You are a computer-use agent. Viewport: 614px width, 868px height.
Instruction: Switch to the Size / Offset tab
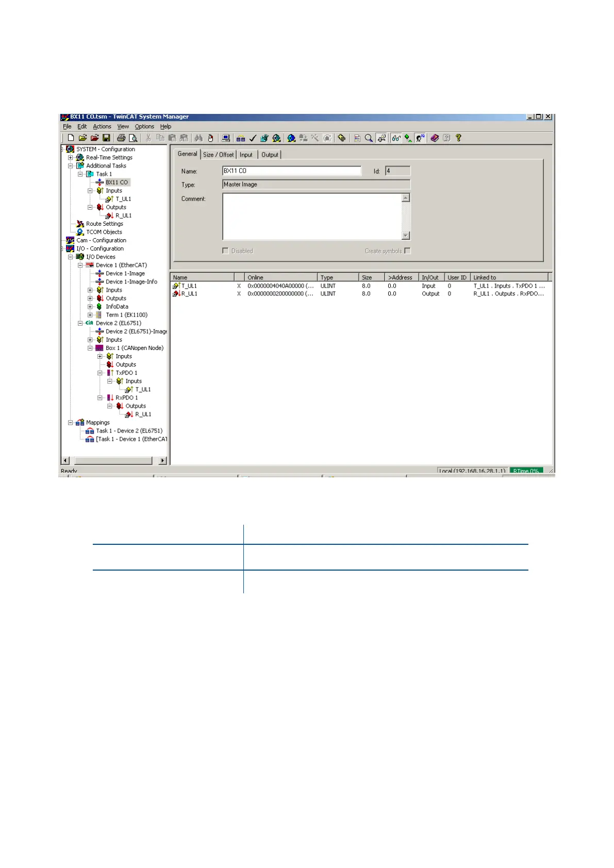[x=218, y=155]
